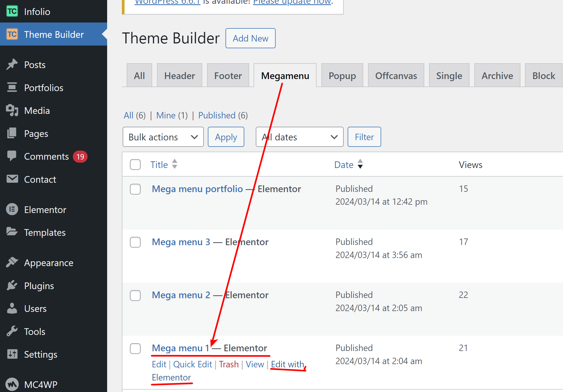The width and height of the screenshot is (563, 392).
Task: Click the Filter button
Action: [364, 137]
